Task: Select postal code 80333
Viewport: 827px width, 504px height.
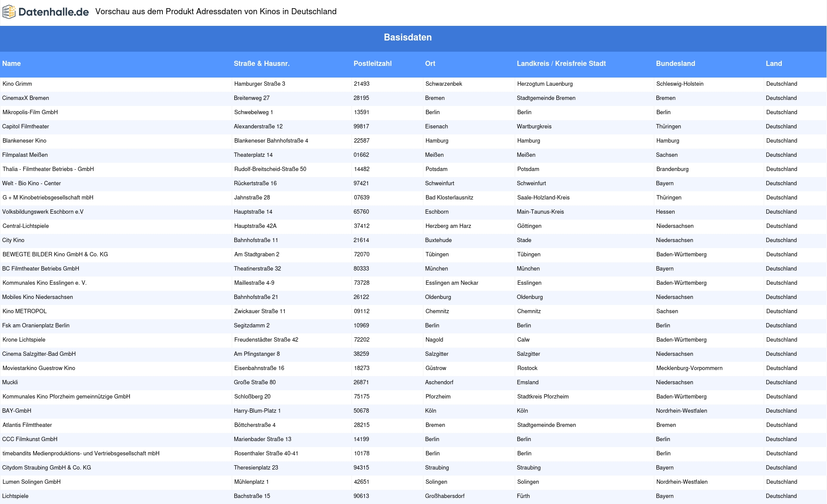Action: point(361,269)
